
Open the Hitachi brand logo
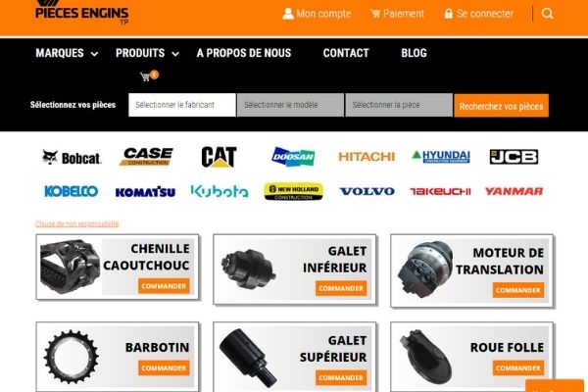367,157
